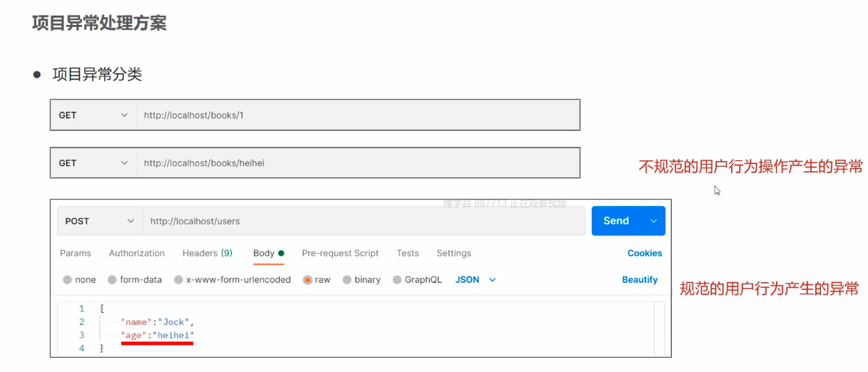Image resolution: width=868 pixels, height=372 pixels.
Task: Switch to the Tests tab
Action: pyautogui.click(x=408, y=253)
